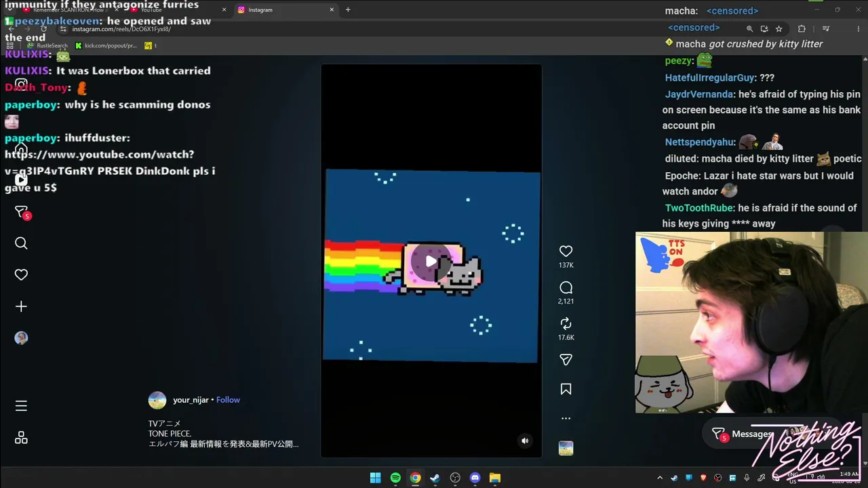Open your profile avatar in the sidebar

[21, 338]
